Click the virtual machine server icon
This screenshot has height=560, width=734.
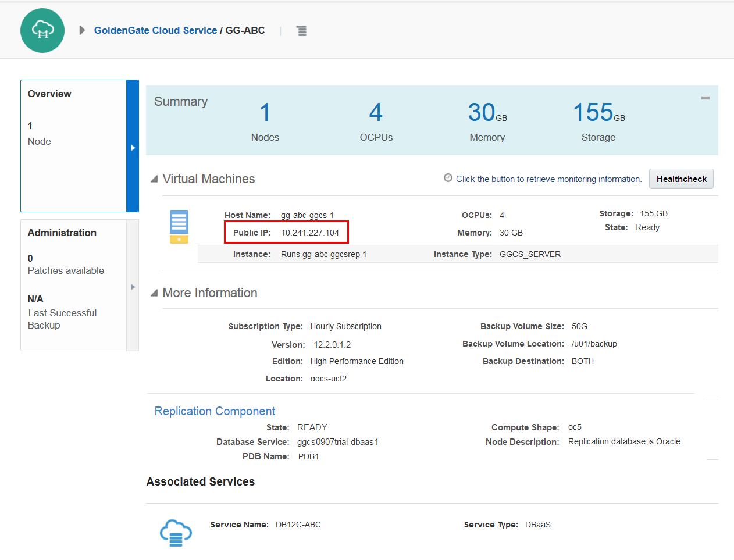tap(179, 227)
